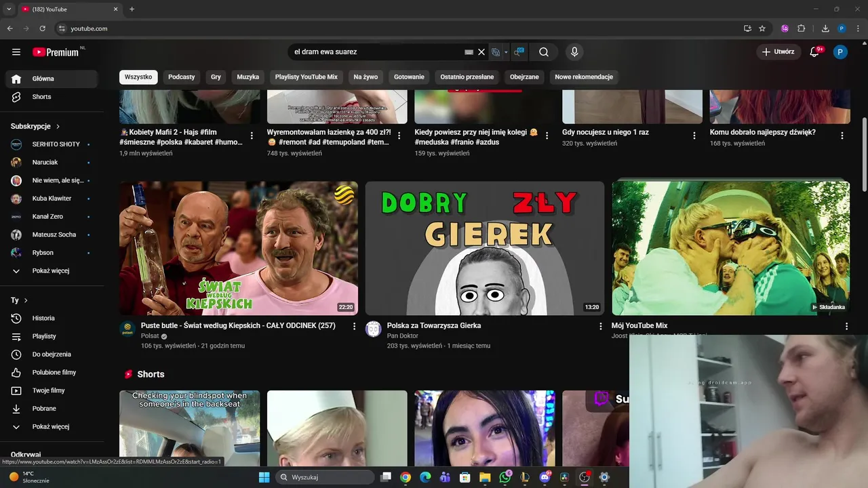Open options for Polska za Towarzysza Gierka
This screenshot has width=868, height=488.
(600, 326)
